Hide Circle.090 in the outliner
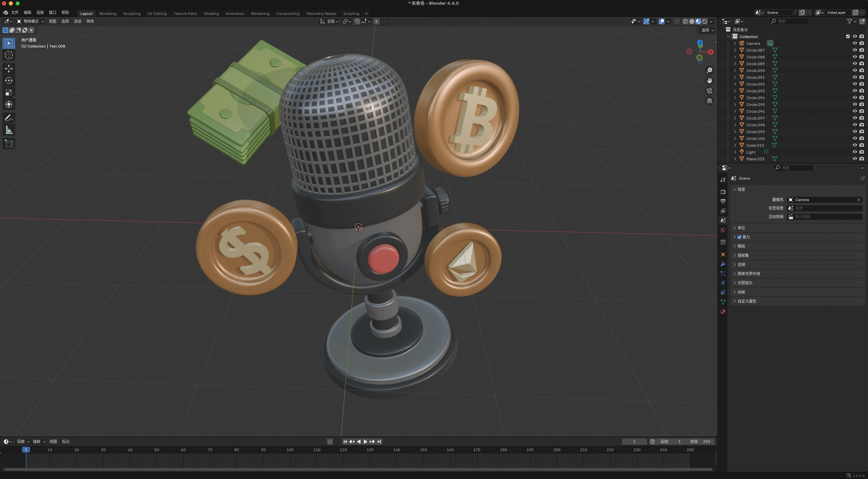This screenshot has width=868, height=479. pos(854,70)
